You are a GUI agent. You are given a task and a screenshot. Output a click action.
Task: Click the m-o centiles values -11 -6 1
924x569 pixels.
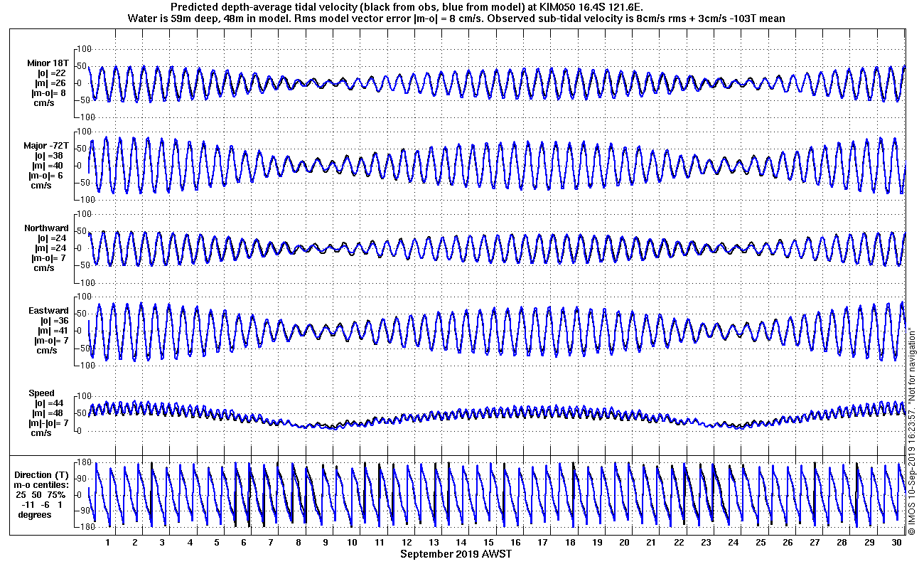click(x=41, y=505)
